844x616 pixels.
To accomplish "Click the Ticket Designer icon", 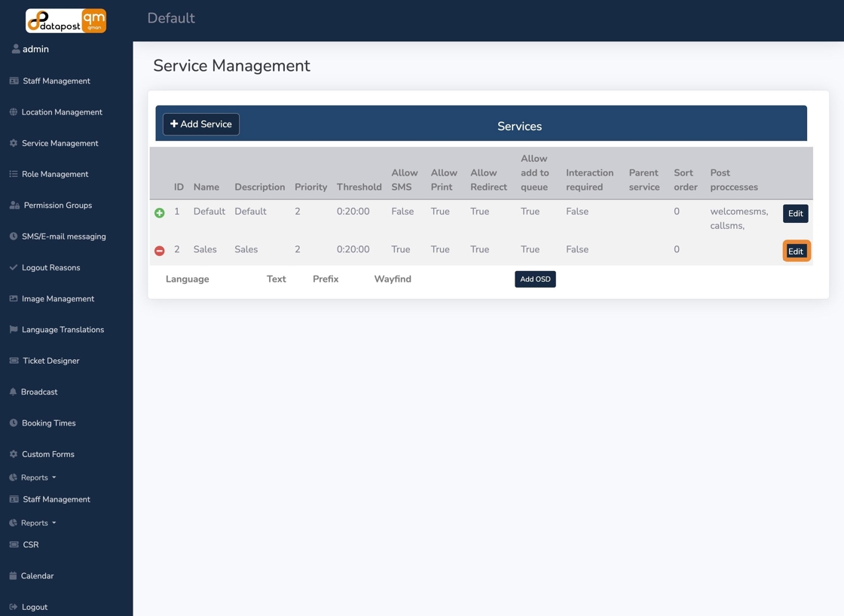I will pos(14,361).
